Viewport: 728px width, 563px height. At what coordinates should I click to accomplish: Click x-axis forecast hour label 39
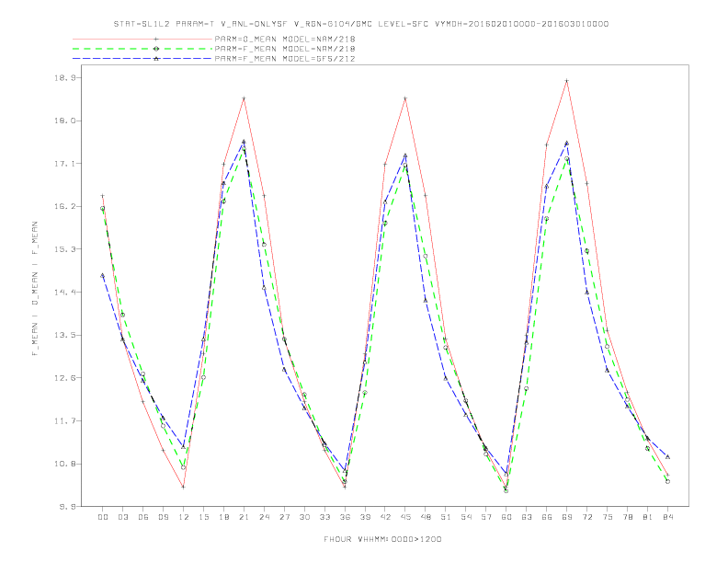(365, 517)
